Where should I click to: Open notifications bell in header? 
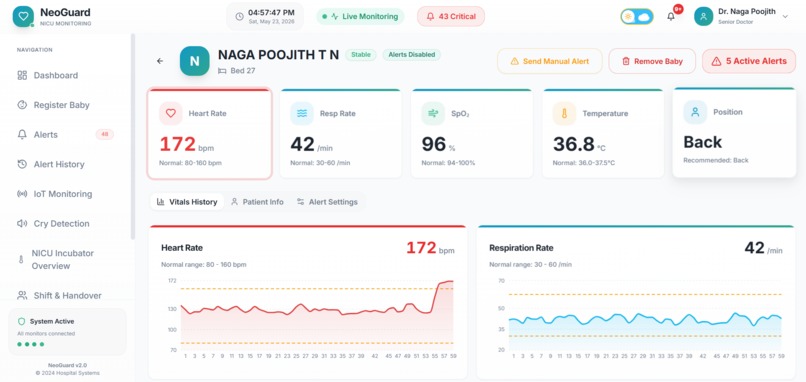pyautogui.click(x=671, y=16)
